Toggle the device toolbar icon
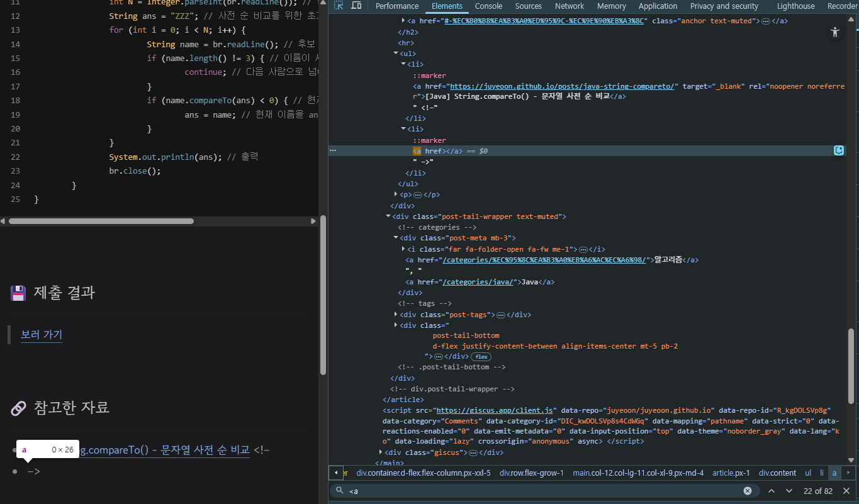This screenshot has width=859, height=504. pyautogui.click(x=356, y=6)
